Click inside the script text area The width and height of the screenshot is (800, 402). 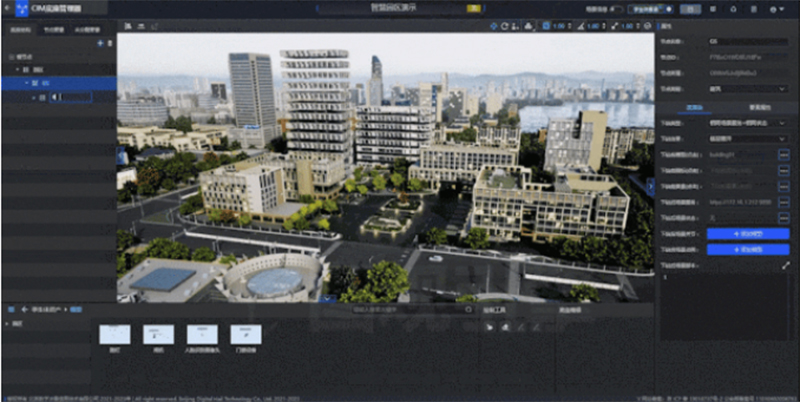[725, 306]
